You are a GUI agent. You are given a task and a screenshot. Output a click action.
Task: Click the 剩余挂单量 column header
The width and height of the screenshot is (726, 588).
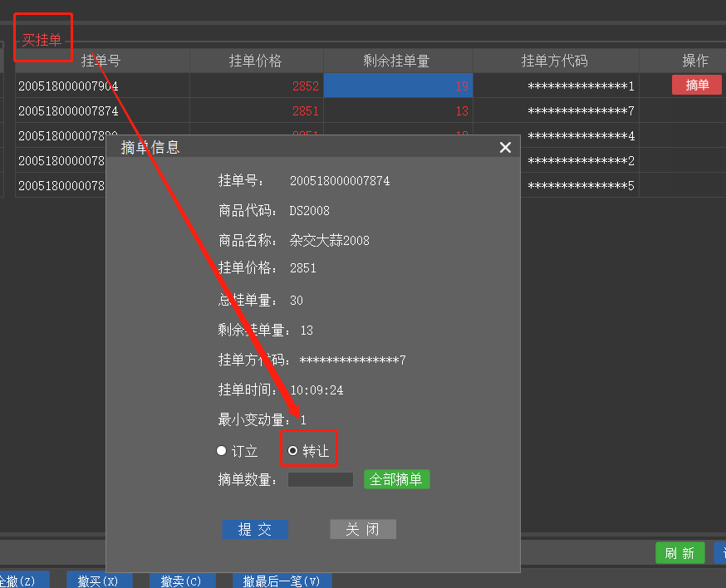pos(397,61)
